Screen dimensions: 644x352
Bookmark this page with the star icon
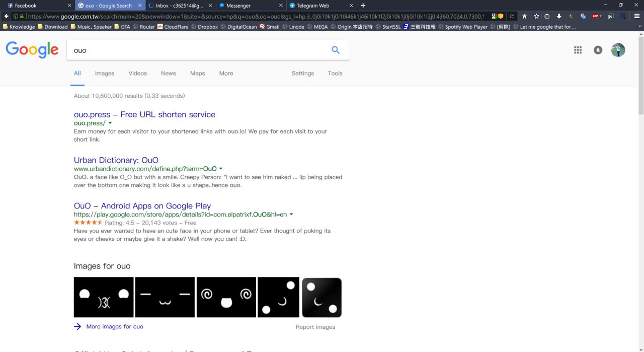[536, 16]
